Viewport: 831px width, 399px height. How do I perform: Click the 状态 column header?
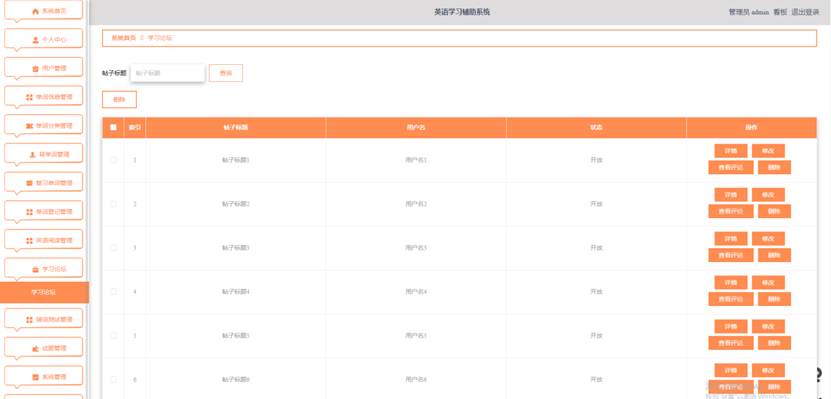coord(596,128)
